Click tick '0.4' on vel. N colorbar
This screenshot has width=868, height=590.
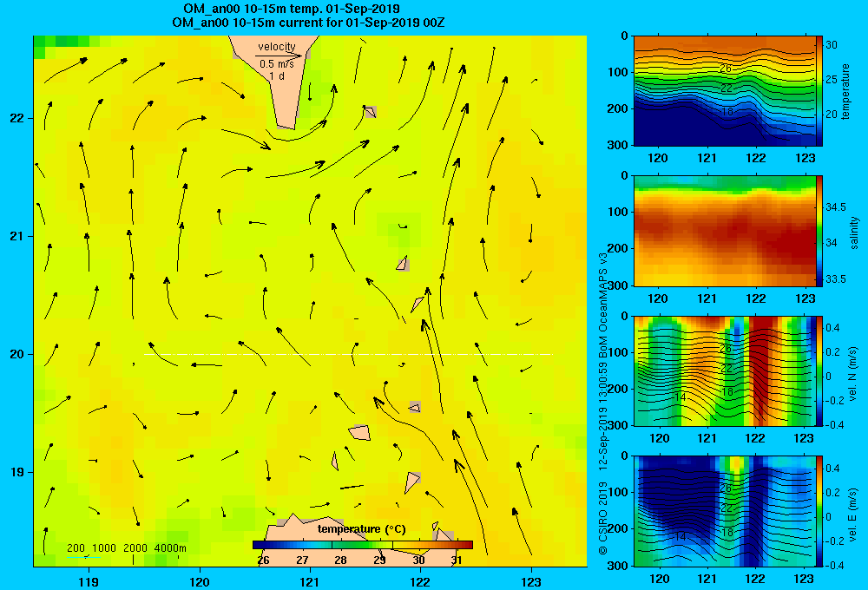(x=832, y=328)
